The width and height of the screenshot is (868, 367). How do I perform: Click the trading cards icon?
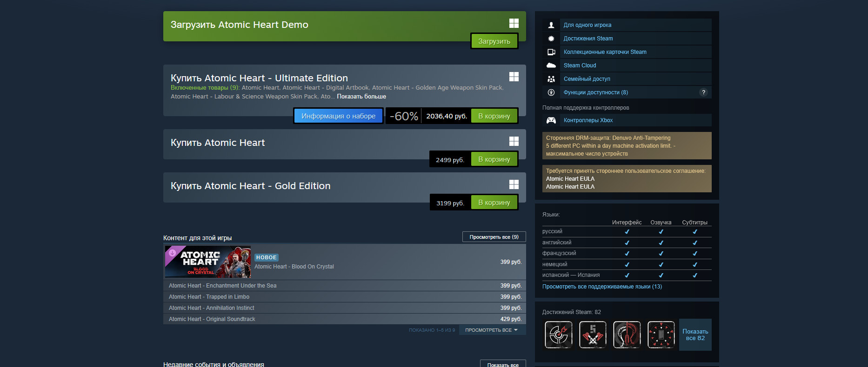click(551, 52)
